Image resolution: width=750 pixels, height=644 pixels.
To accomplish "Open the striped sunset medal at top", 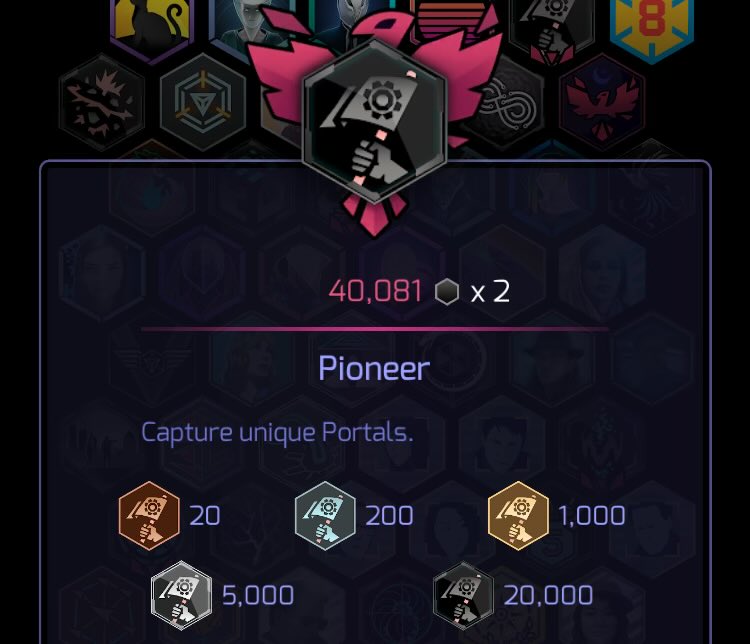I will click(x=452, y=19).
